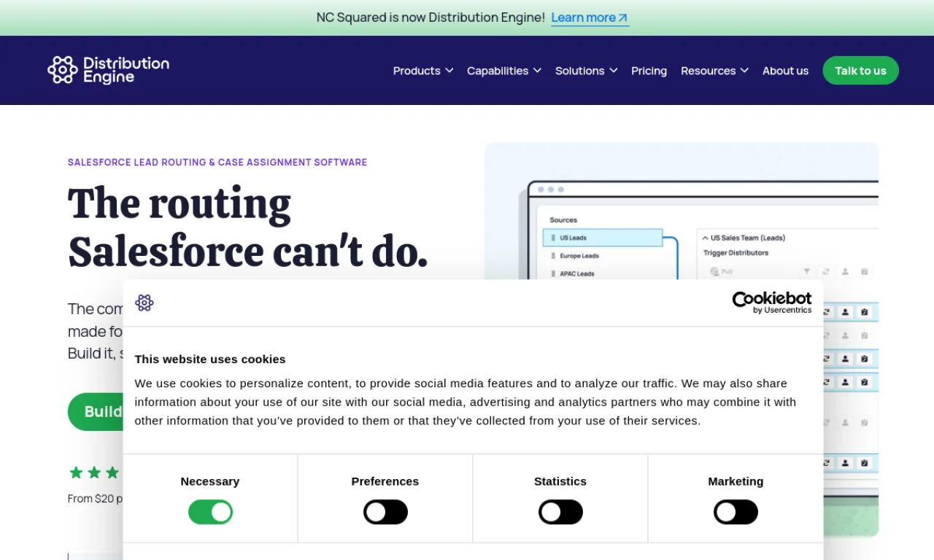Expand the Resources menu
Viewport: 934px width, 560px height.
tap(715, 71)
